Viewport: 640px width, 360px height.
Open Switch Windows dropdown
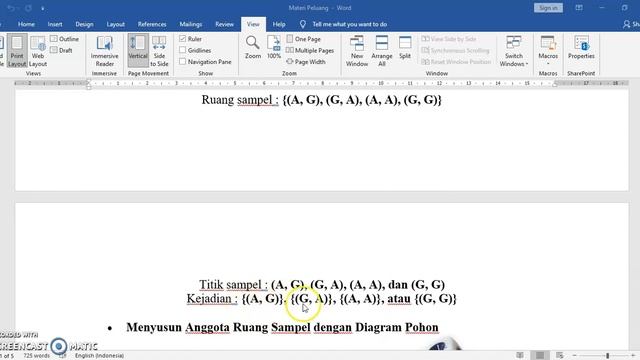click(513, 51)
